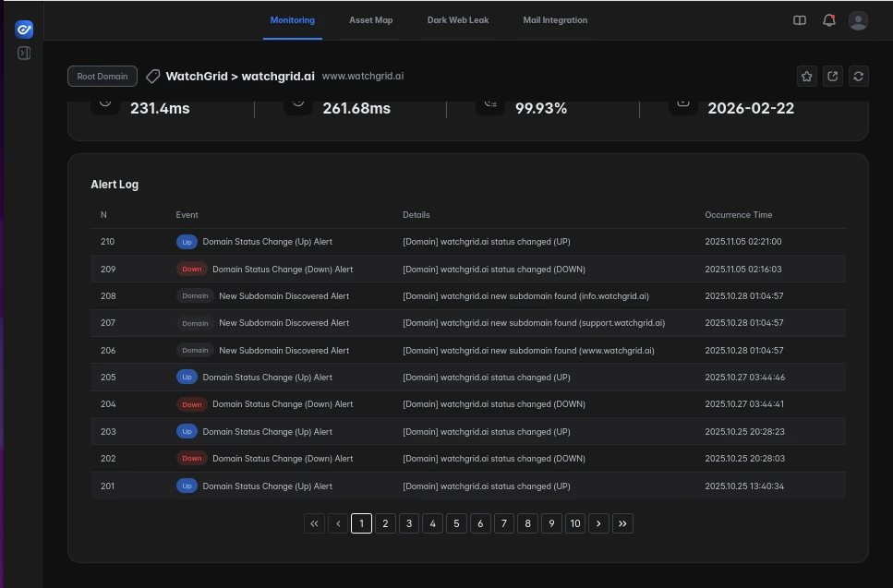Click occurrence time 2025.10.27 03:44:46
The height and width of the screenshot is (588, 893).
pyautogui.click(x=745, y=378)
